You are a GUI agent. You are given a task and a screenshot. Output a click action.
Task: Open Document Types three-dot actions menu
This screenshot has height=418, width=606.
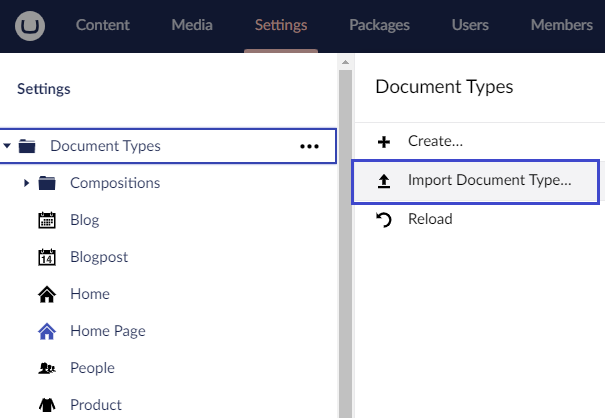pyautogui.click(x=309, y=146)
